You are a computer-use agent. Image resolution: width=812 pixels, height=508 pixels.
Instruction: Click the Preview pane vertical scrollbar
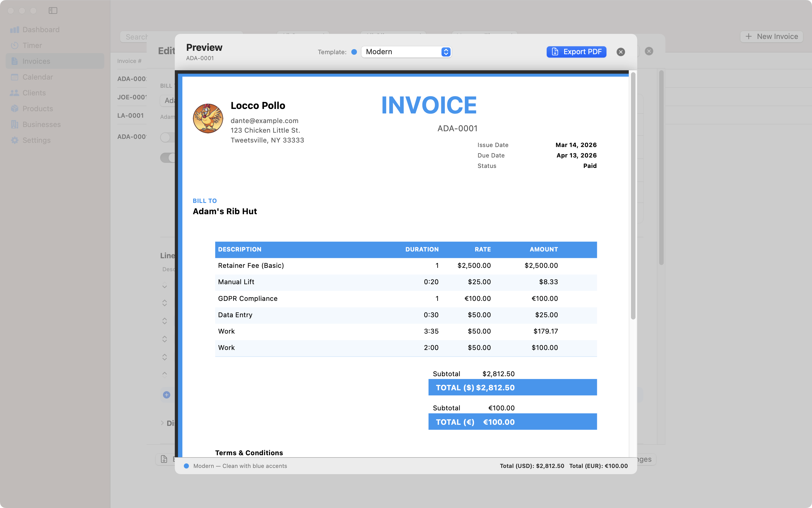(633, 196)
